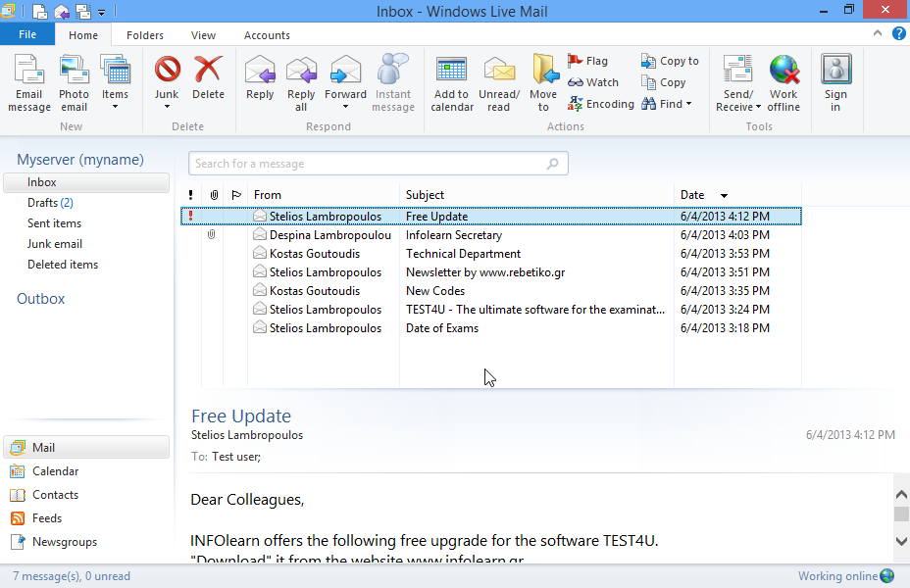Screen dimensions: 910x588
Task: Mark message as Junk
Action: [167, 76]
